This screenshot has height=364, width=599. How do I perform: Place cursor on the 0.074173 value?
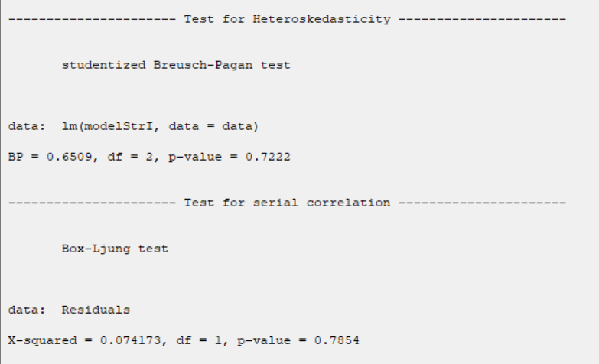[x=130, y=340]
